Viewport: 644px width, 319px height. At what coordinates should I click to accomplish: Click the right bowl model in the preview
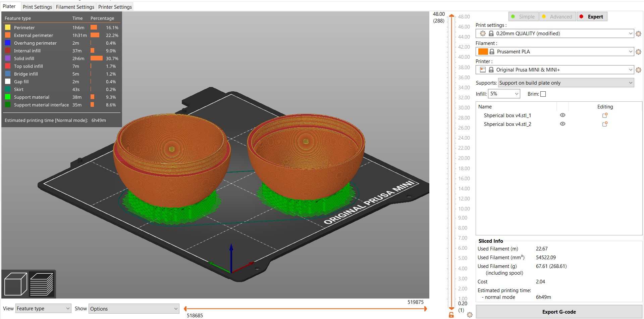306,157
